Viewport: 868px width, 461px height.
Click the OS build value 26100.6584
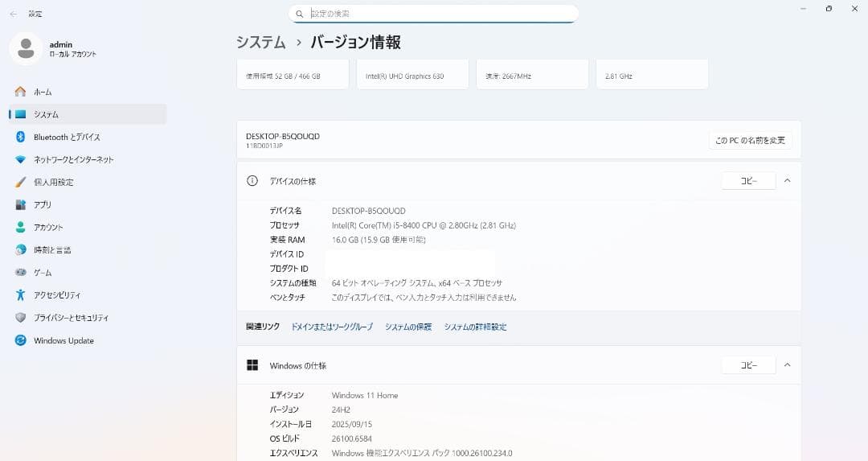point(352,438)
